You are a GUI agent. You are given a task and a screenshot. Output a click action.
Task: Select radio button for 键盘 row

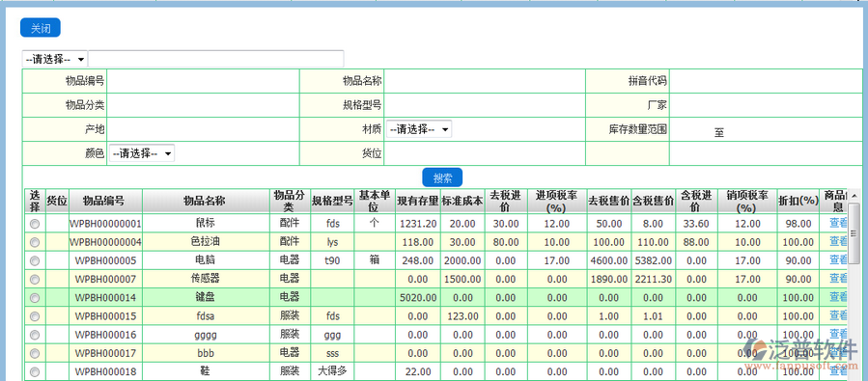(x=35, y=298)
